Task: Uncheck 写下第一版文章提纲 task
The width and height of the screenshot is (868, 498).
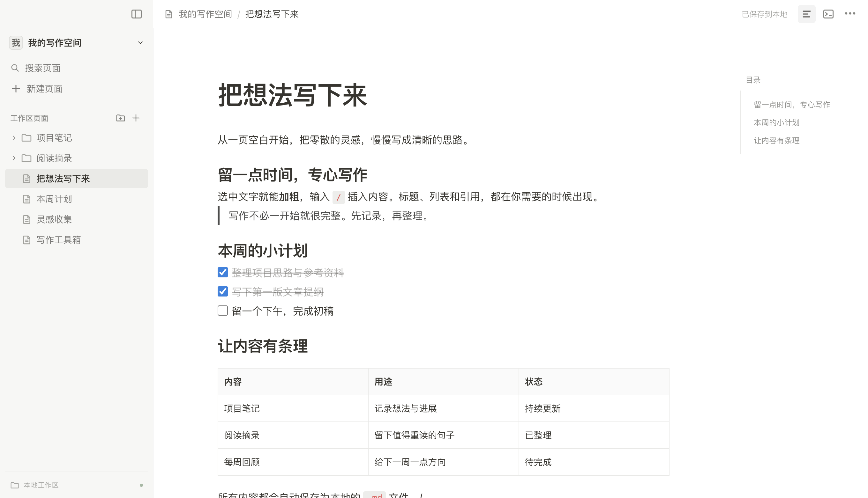Action: tap(223, 291)
